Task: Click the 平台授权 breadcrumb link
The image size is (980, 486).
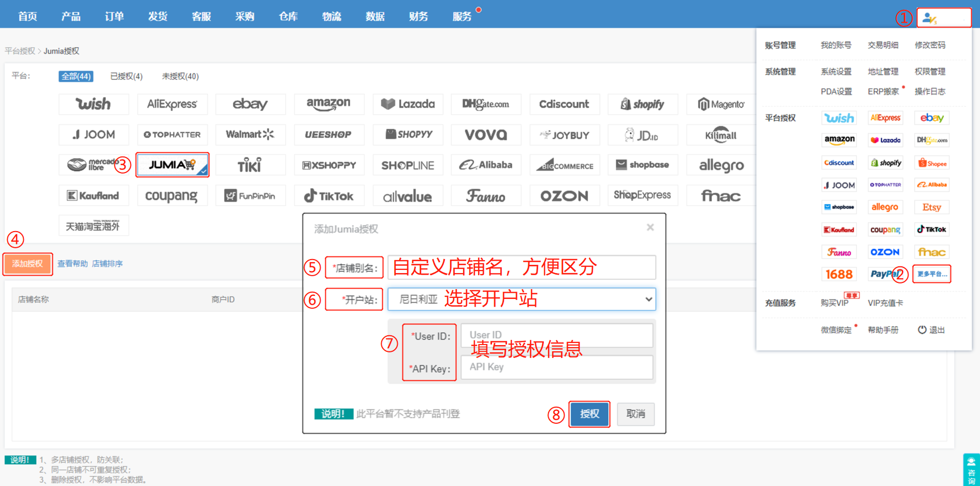Action: click(x=20, y=51)
